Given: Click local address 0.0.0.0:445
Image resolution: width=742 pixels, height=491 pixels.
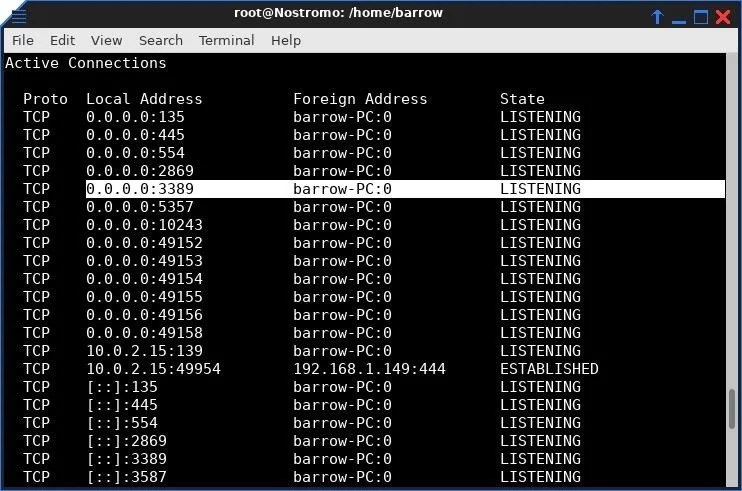Looking at the screenshot, I should (135, 135).
